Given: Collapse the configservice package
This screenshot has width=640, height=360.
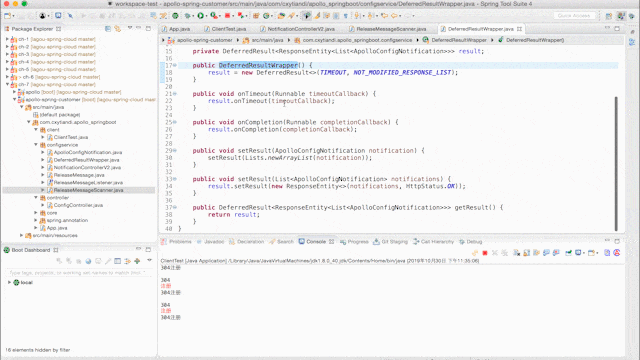Looking at the screenshot, I should (x=36, y=144).
